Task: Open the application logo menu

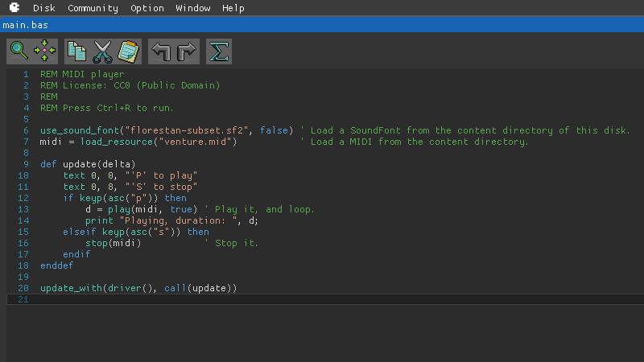Action: click(14, 8)
